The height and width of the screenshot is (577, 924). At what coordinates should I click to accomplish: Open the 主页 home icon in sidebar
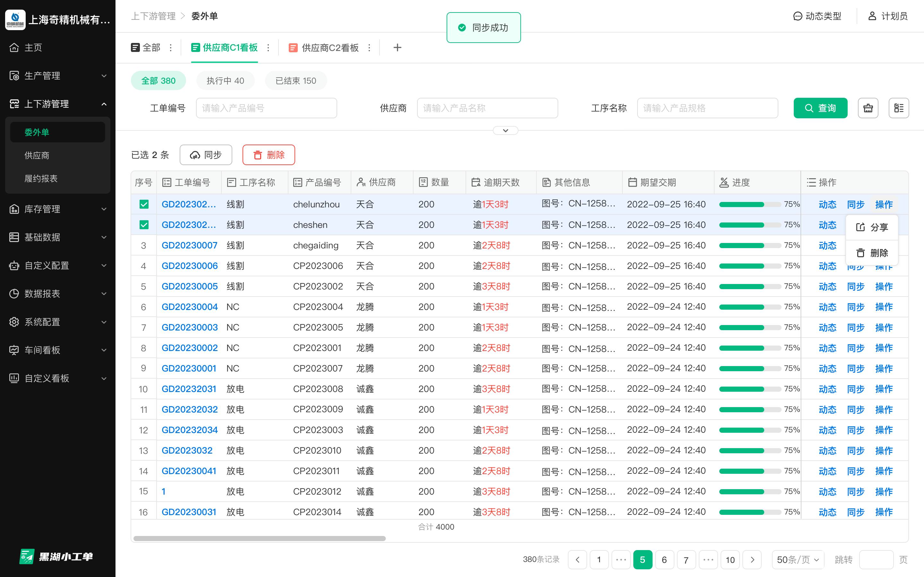tap(14, 47)
